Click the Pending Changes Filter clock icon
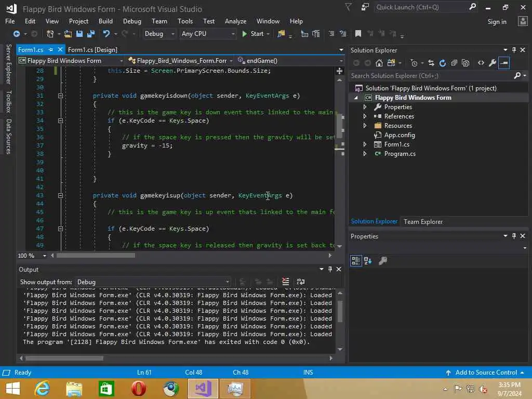 (414, 63)
